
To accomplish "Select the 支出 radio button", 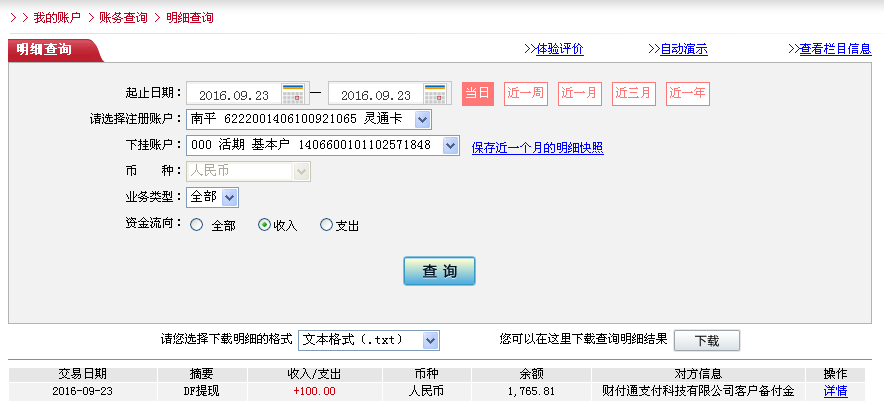I will (326, 225).
